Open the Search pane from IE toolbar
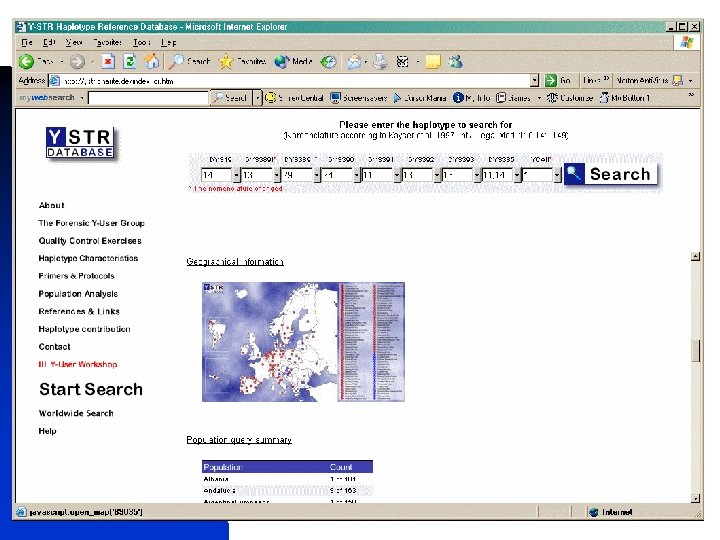720x540 pixels. 189,61
